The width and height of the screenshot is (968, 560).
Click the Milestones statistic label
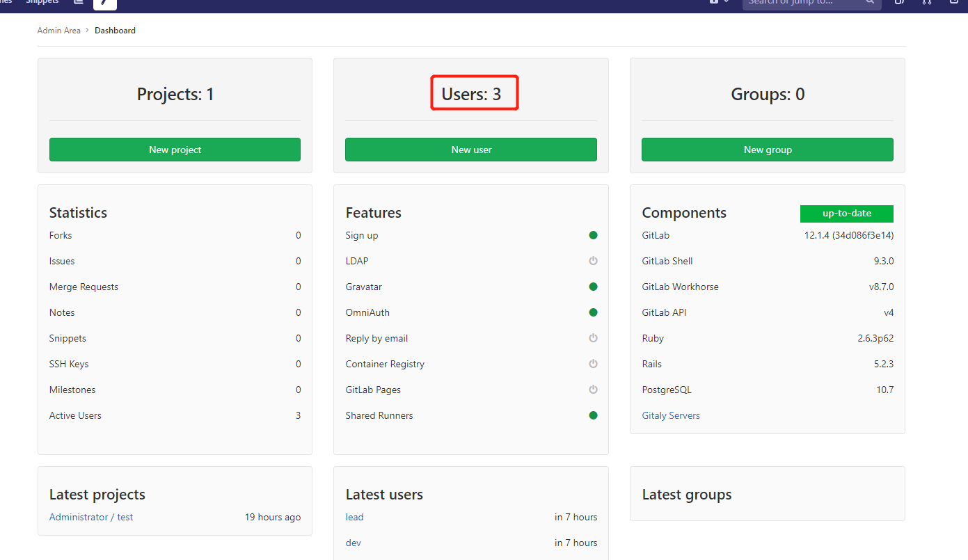(72, 390)
